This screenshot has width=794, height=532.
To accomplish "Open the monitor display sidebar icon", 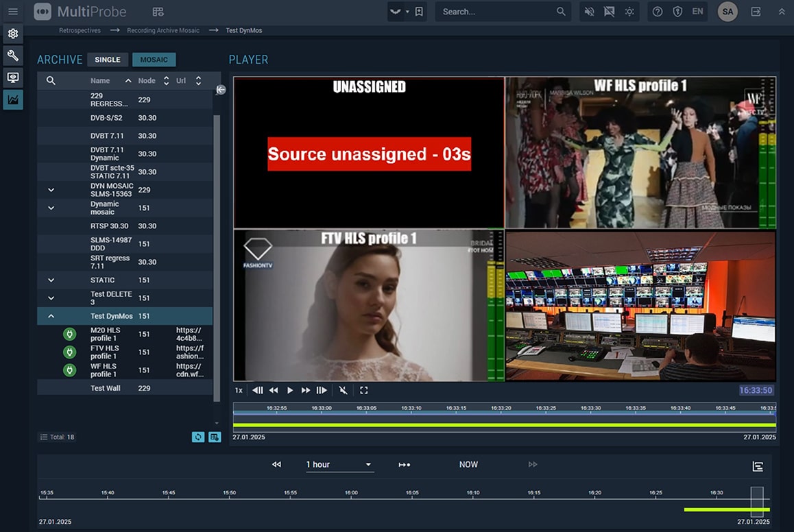I will tap(13, 77).
